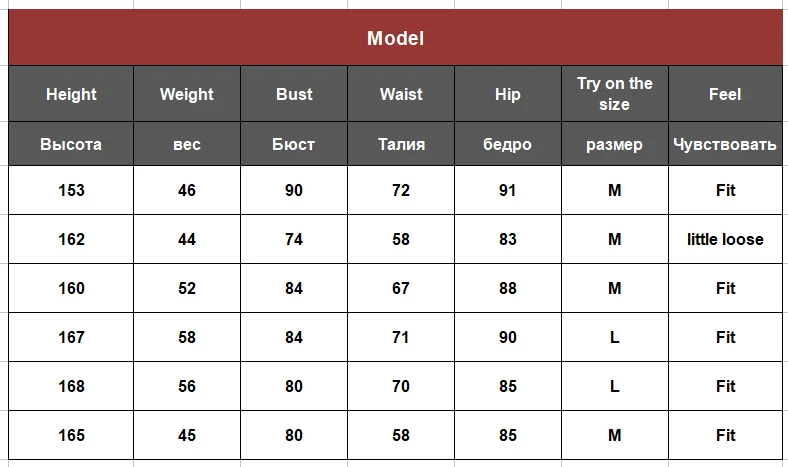
Task: Click the Hip column header
Action: pyautogui.click(x=508, y=94)
